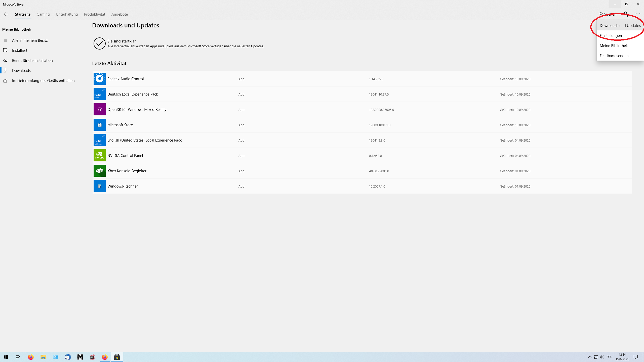Open Realtek Audio Control app icon
Image resolution: width=644 pixels, height=362 pixels.
tap(99, 79)
